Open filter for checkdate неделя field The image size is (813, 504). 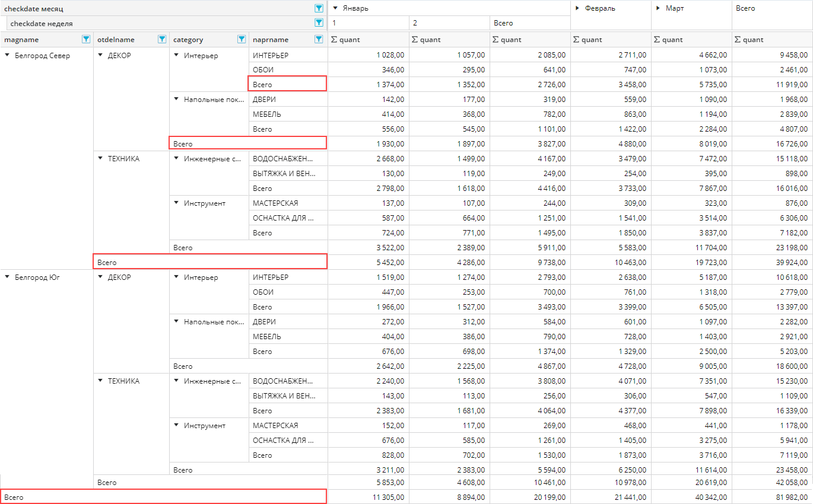tap(319, 23)
